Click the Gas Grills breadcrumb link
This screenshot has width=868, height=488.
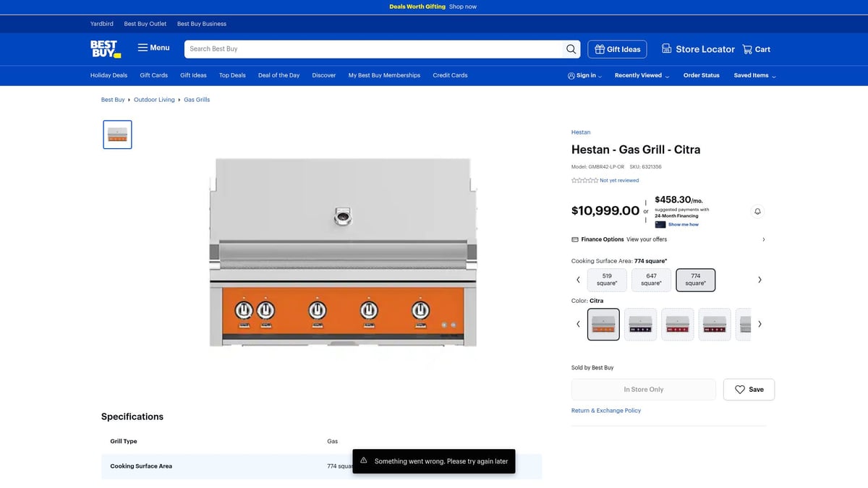[x=197, y=100]
